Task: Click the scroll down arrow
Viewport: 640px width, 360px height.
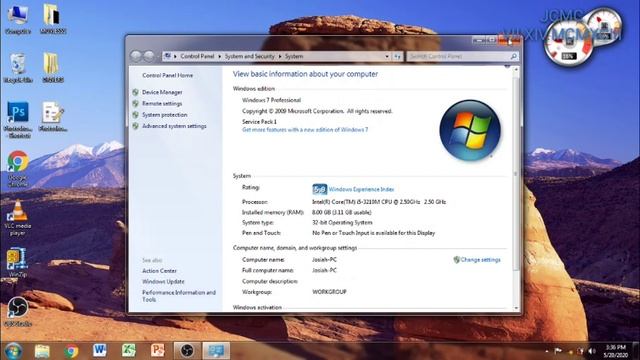Action: pyautogui.click(x=516, y=308)
